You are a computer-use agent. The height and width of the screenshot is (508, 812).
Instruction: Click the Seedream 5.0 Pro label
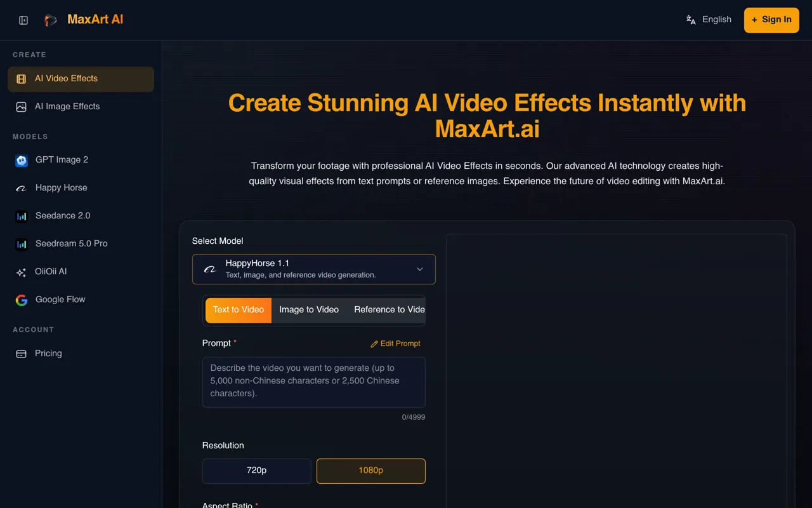(72, 244)
